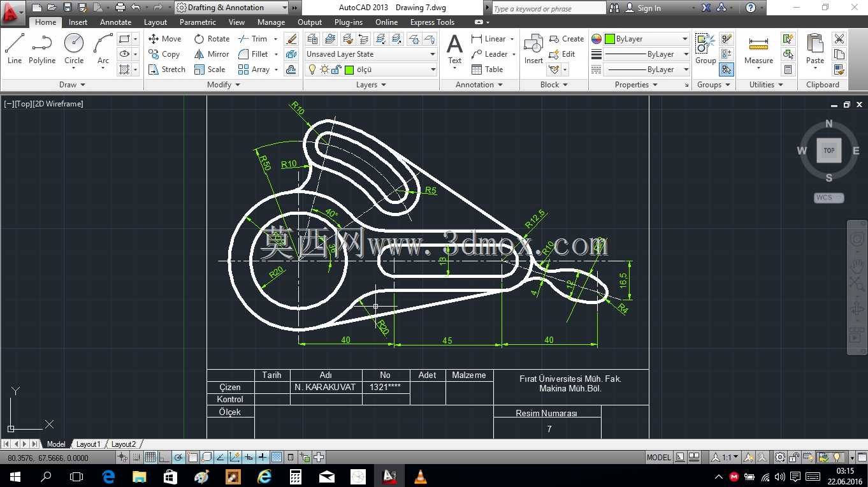Open the ByLayer linetype dropdown
868x487 pixels.
647,69
